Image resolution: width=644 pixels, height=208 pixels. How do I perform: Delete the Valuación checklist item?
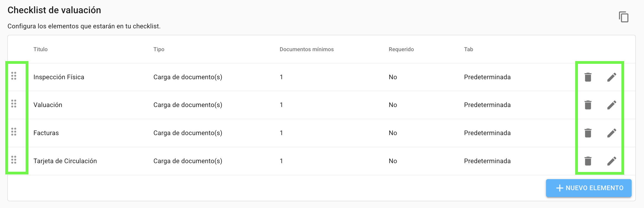click(x=588, y=105)
